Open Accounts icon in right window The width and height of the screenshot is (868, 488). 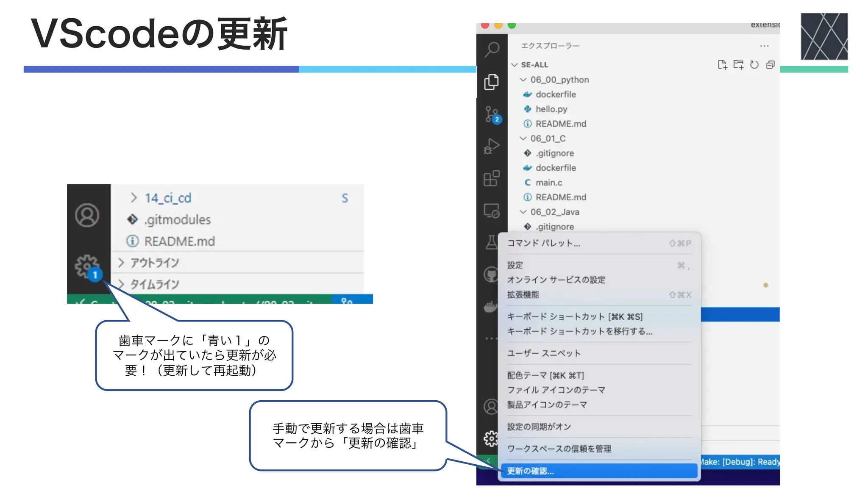(x=491, y=407)
